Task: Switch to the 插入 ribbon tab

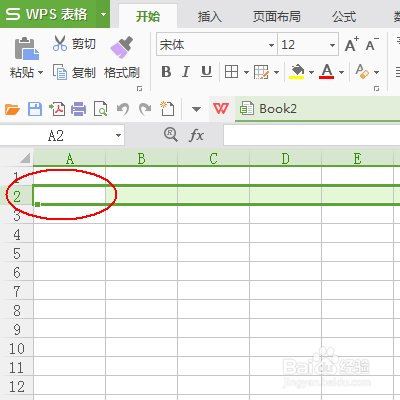Action: tap(209, 16)
